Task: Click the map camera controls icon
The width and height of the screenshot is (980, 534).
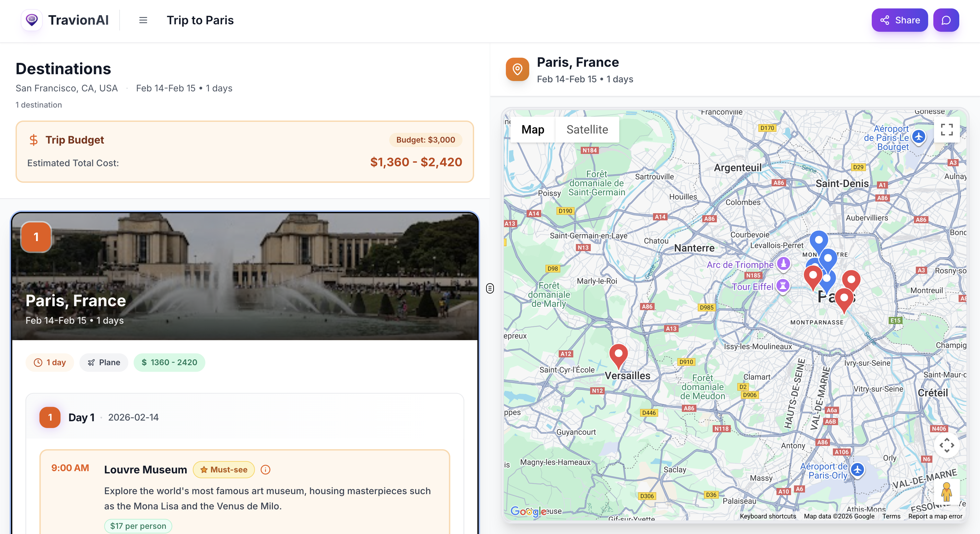Action: point(947,445)
